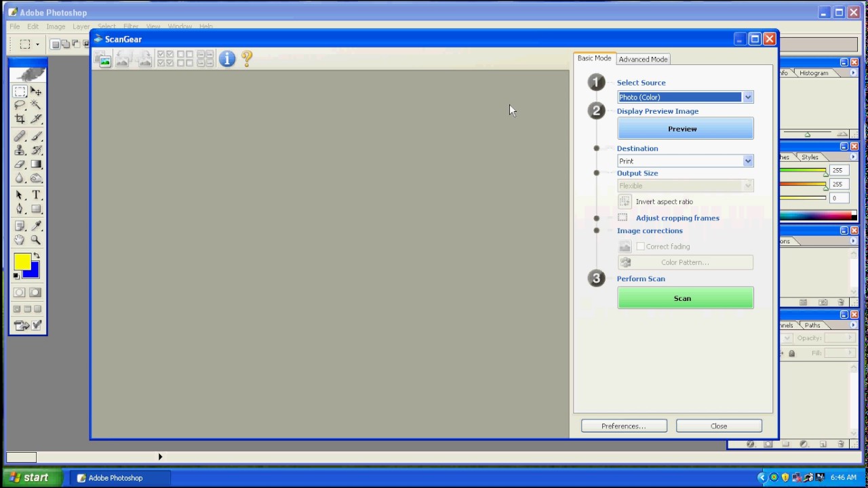868x488 pixels.
Task: Open ScanGear yellow question mark help
Action: pyautogui.click(x=247, y=59)
